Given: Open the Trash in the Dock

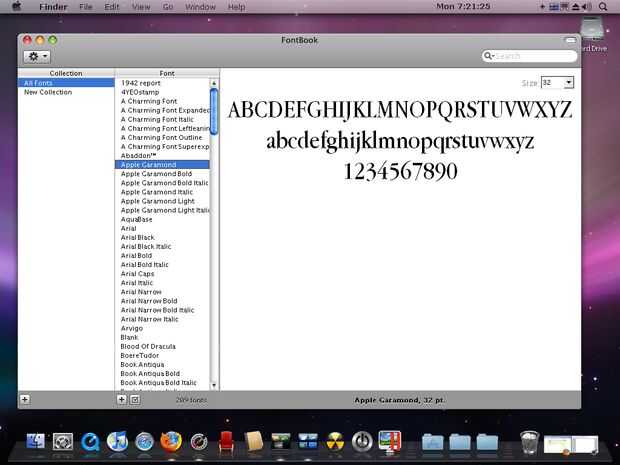Looking at the screenshot, I should click(529, 442).
